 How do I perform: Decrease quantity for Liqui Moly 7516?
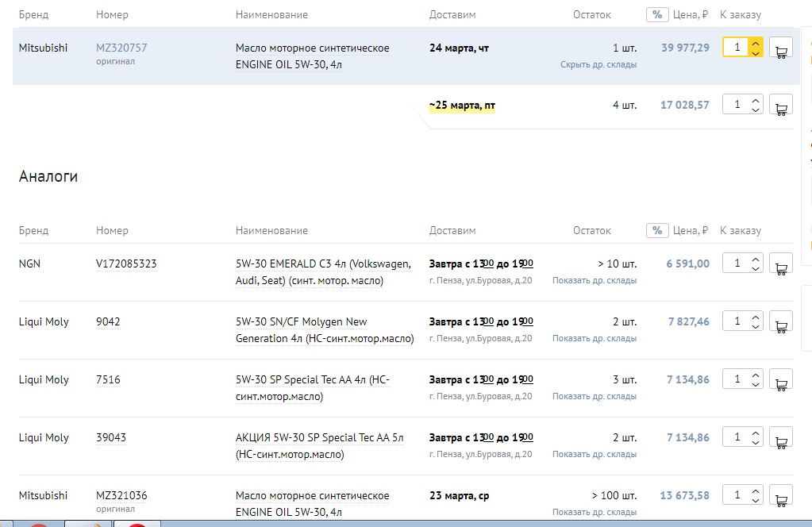click(756, 385)
